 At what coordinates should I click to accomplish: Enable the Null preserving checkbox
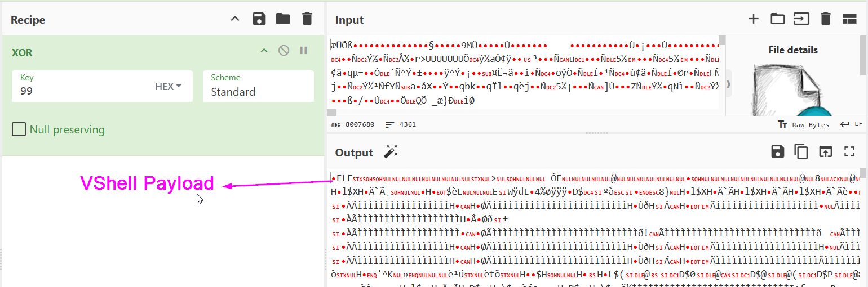19,130
